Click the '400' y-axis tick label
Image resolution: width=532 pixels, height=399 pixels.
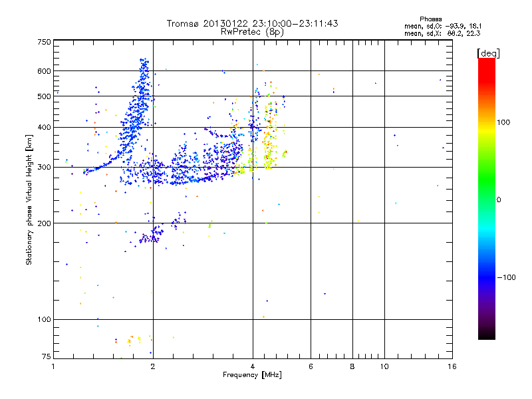point(45,128)
